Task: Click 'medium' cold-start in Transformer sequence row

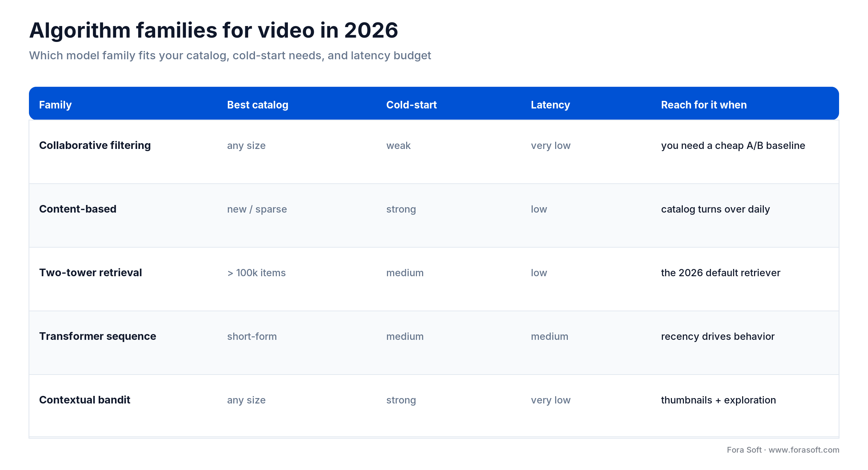Action: (x=405, y=337)
